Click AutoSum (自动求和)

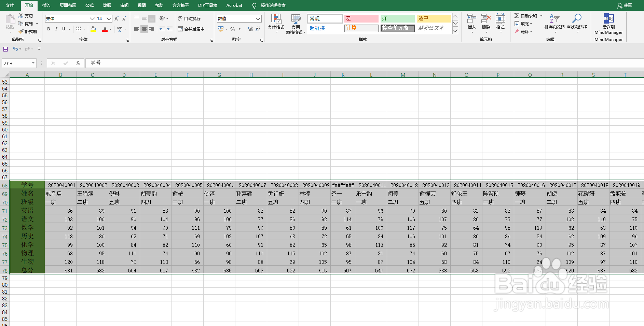tap(526, 16)
